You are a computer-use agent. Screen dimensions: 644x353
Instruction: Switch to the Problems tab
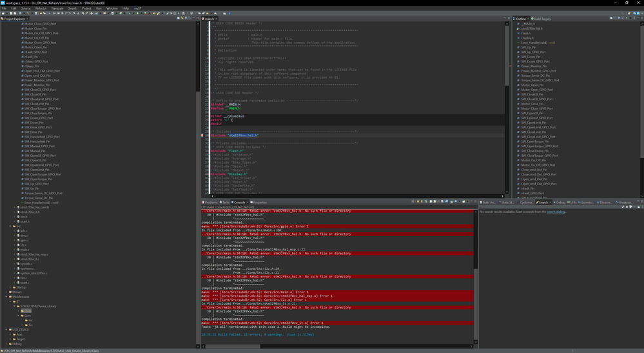[211, 202]
